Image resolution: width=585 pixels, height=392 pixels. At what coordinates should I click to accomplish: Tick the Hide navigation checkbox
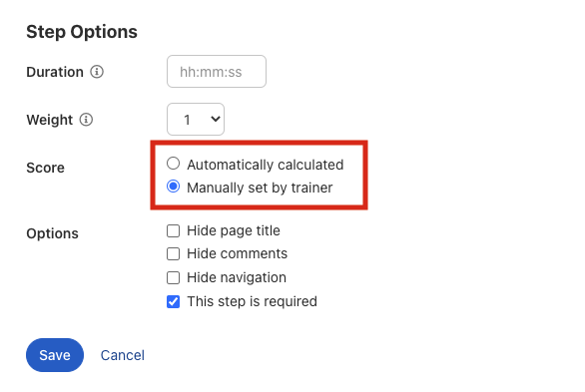[x=173, y=277]
